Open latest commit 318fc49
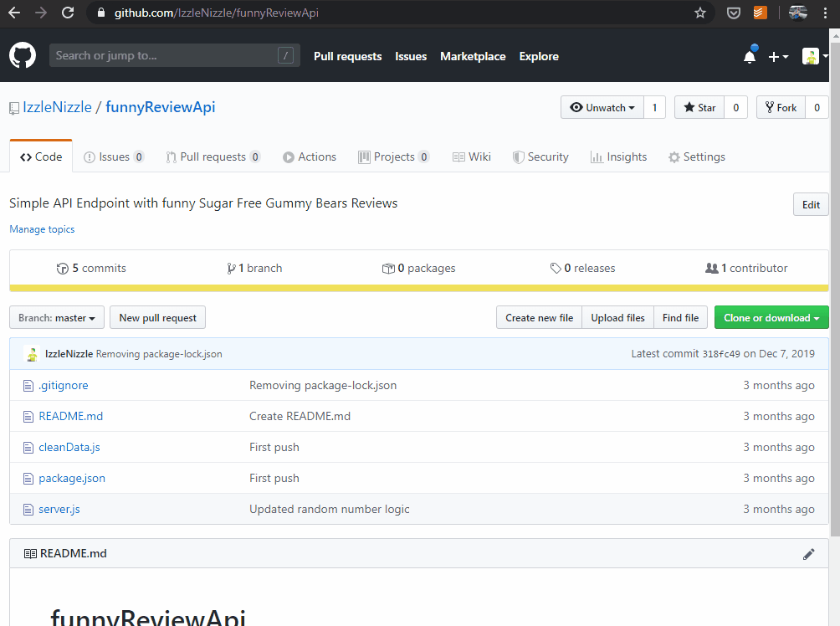 pyautogui.click(x=721, y=354)
